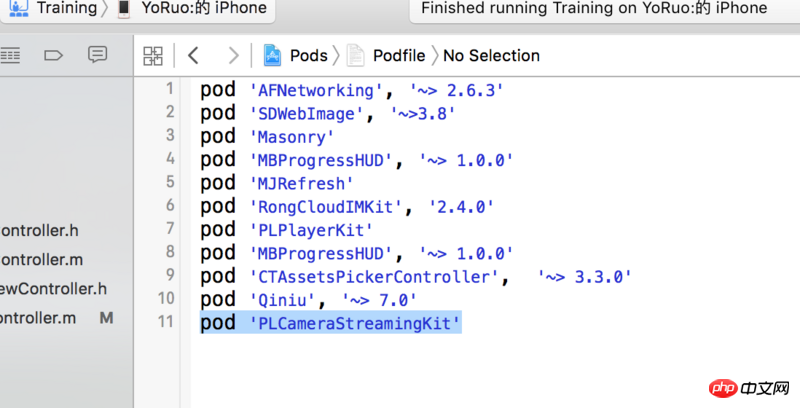800x408 pixels.
Task: Click the Pods project icon in breadcrumb
Action: (272, 55)
